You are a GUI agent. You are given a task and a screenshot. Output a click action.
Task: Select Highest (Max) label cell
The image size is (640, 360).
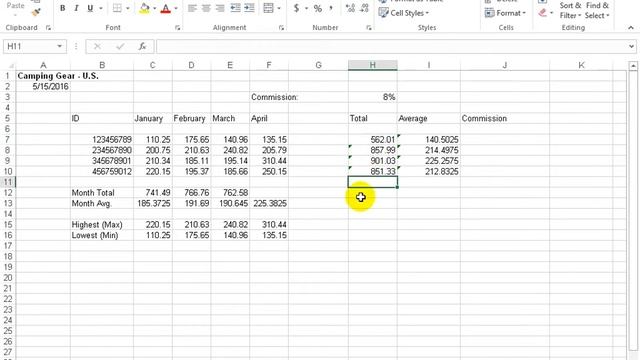[x=102, y=224]
